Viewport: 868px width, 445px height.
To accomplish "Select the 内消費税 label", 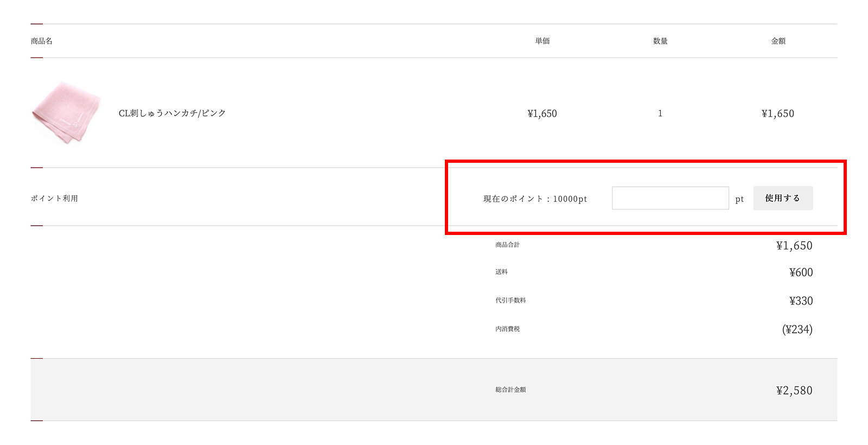I will point(507,329).
